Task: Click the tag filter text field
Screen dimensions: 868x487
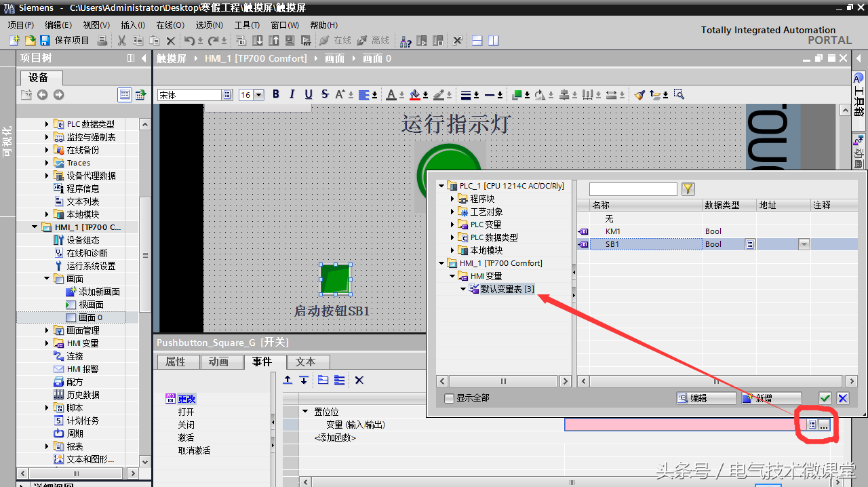Action: point(633,189)
